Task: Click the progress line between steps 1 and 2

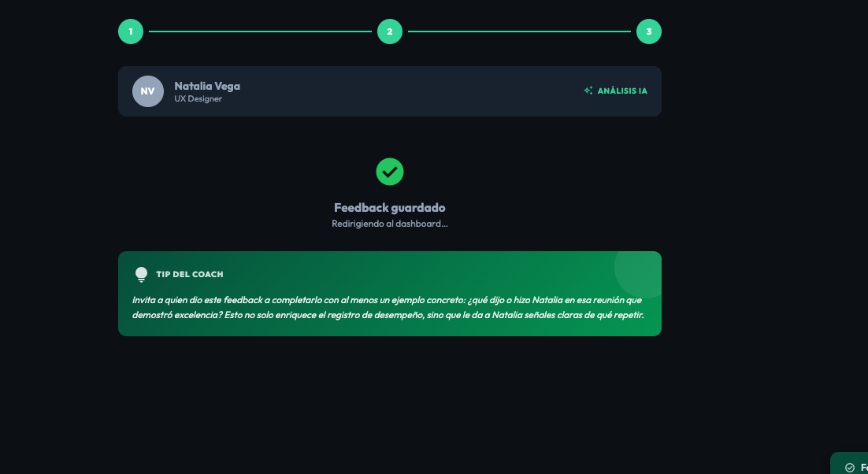Action: tap(260, 31)
